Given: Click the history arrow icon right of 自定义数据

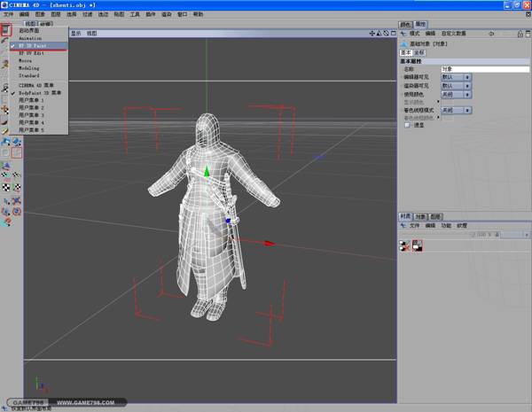Looking at the screenshot, I should (x=491, y=34).
